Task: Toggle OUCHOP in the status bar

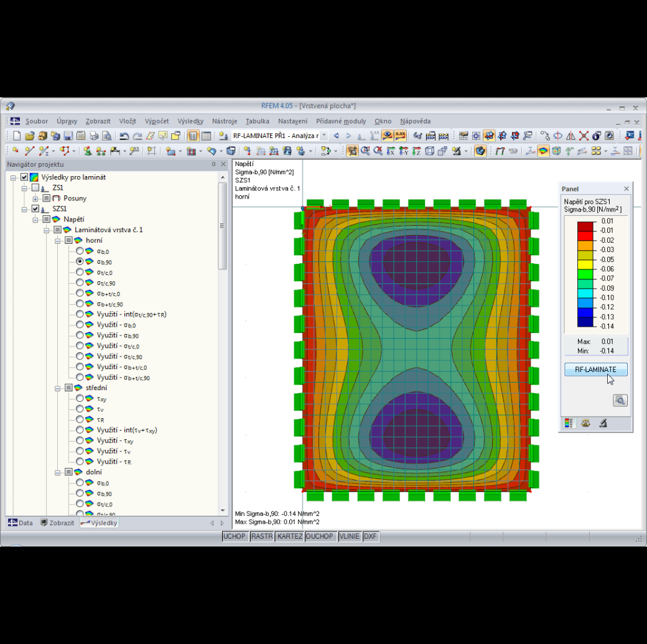Action: point(319,536)
